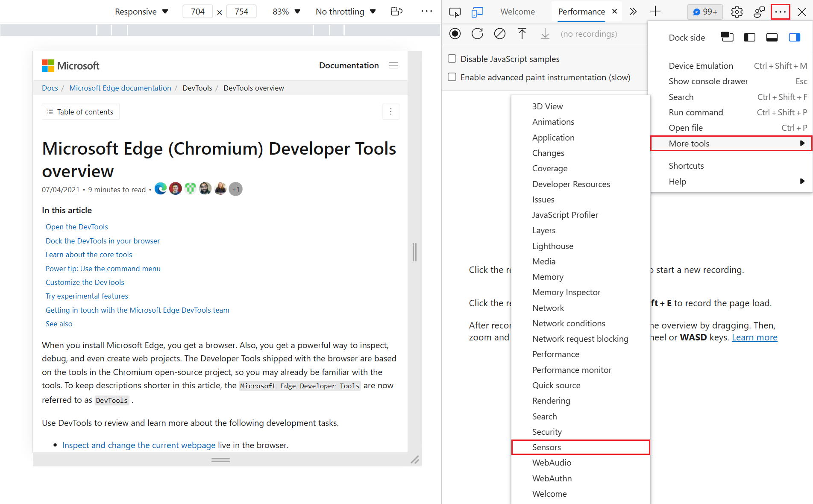Open the No throttling dropdown
Viewport: 813px width, 504px height.
[x=346, y=12]
